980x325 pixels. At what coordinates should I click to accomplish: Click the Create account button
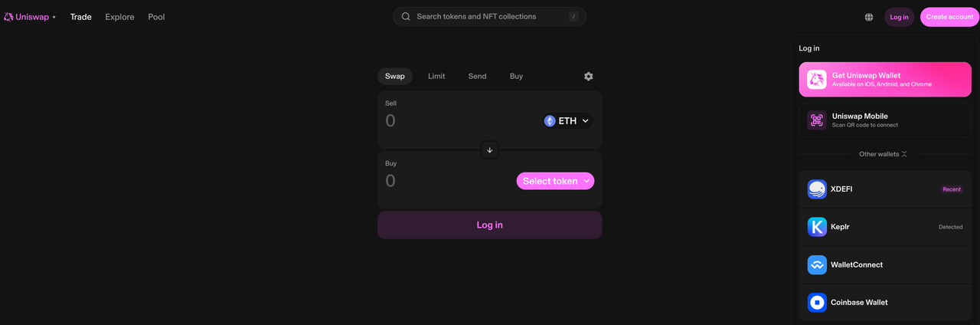click(949, 17)
